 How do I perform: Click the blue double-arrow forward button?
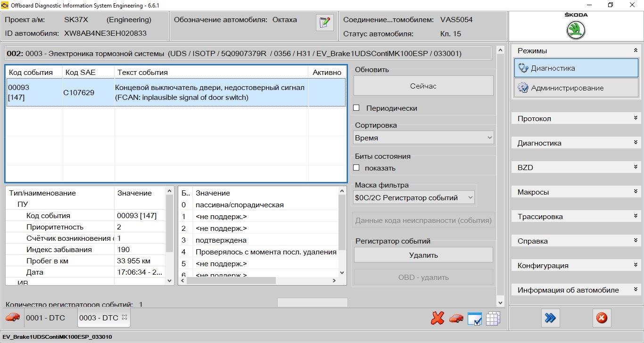(550, 318)
